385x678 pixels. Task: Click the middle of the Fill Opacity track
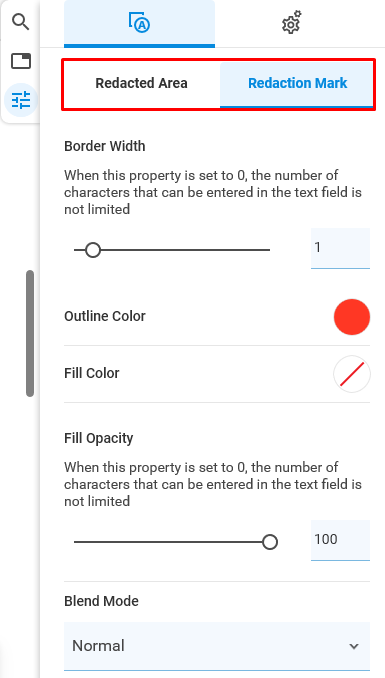click(x=172, y=542)
